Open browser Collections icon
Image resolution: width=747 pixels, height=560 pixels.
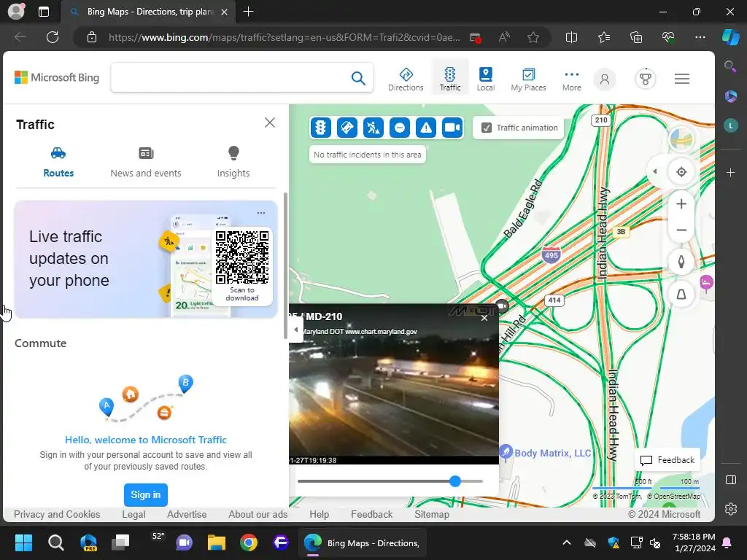coord(636,37)
